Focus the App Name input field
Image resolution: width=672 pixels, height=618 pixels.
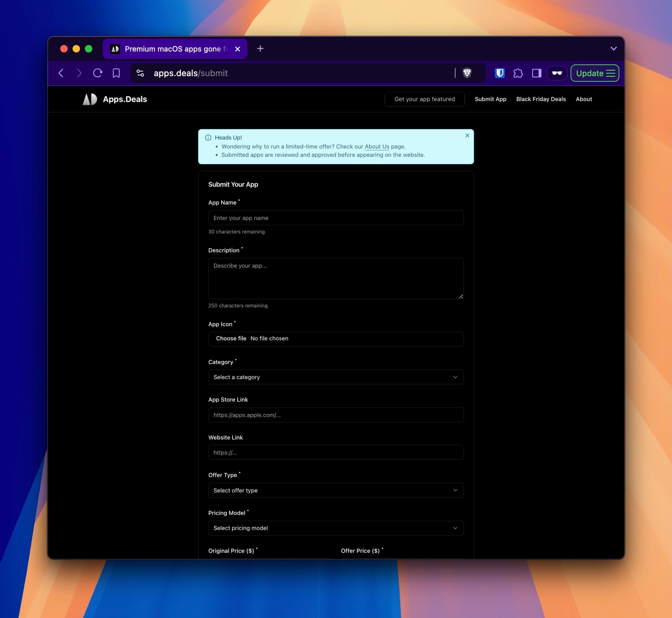(x=336, y=218)
